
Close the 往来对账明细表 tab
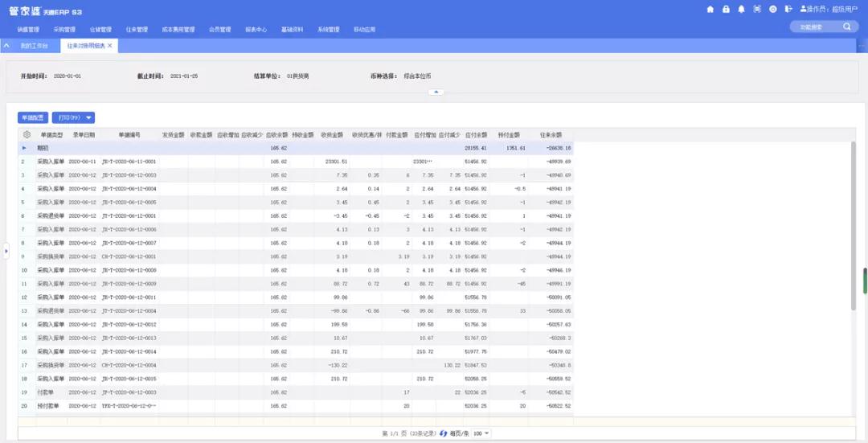click(110, 46)
